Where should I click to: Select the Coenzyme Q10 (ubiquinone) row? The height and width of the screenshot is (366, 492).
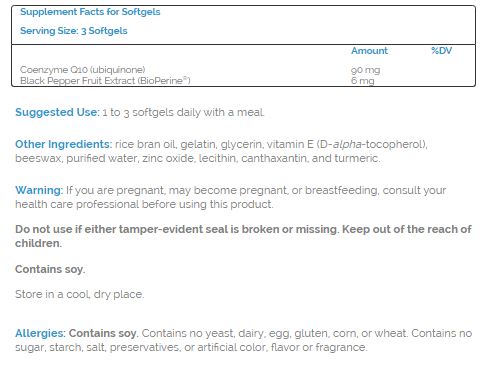243,70
